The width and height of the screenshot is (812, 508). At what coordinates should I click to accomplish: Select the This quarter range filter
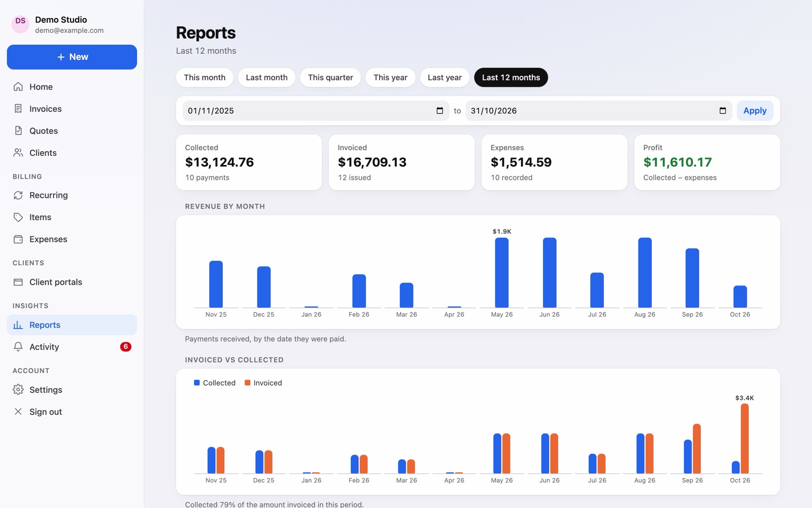pos(330,77)
